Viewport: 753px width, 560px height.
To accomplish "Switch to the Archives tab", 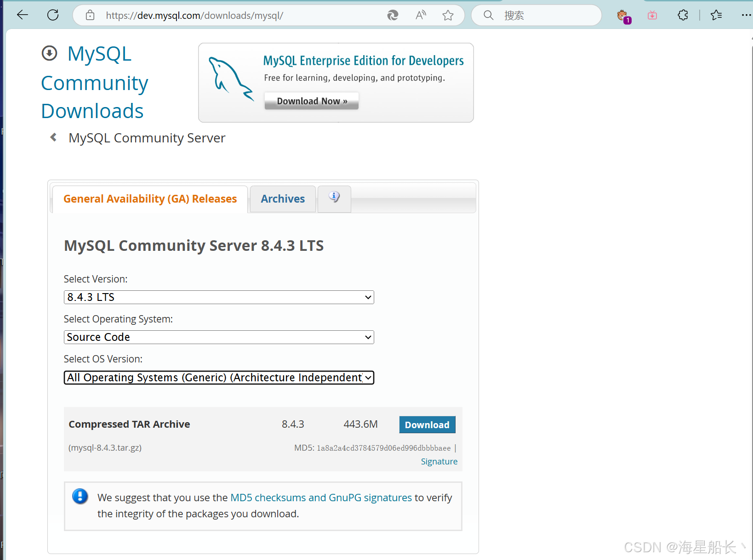I will tap(283, 199).
